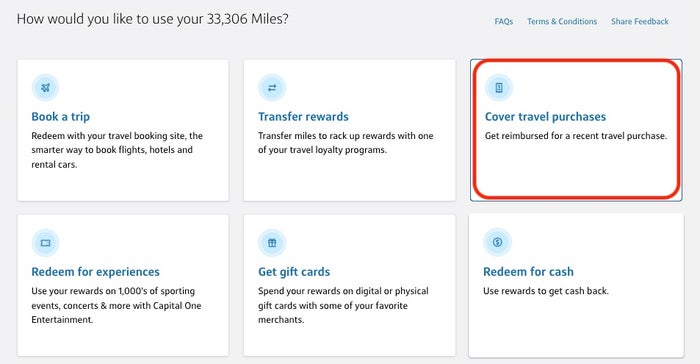Viewport: 700px width, 364px height.
Task: Click the transfer arrows icon
Action: pyautogui.click(x=272, y=88)
